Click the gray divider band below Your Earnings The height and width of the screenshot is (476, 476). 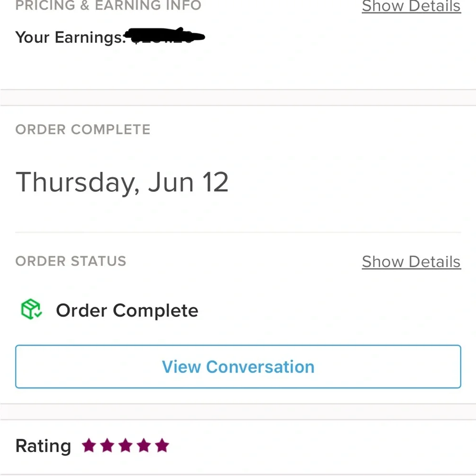click(x=238, y=98)
